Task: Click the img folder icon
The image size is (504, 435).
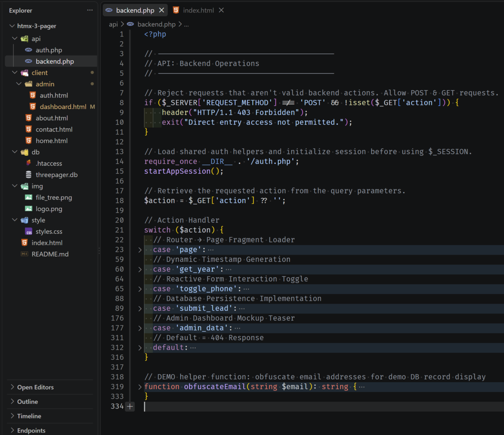Action: tap(25, 186)
